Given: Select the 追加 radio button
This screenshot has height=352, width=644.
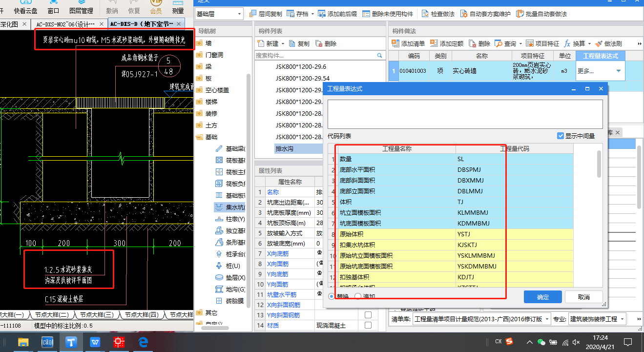Looking at the screenshot, I should tap(357, 296).
